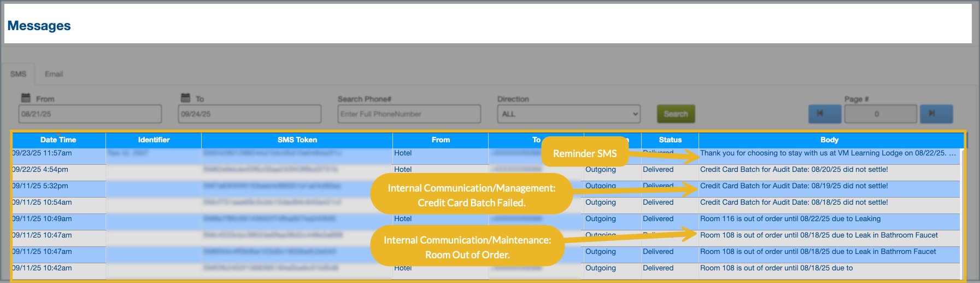Click the Status column header
The width and height of the screenshot is (980, 283).
[x=670, y=140]
